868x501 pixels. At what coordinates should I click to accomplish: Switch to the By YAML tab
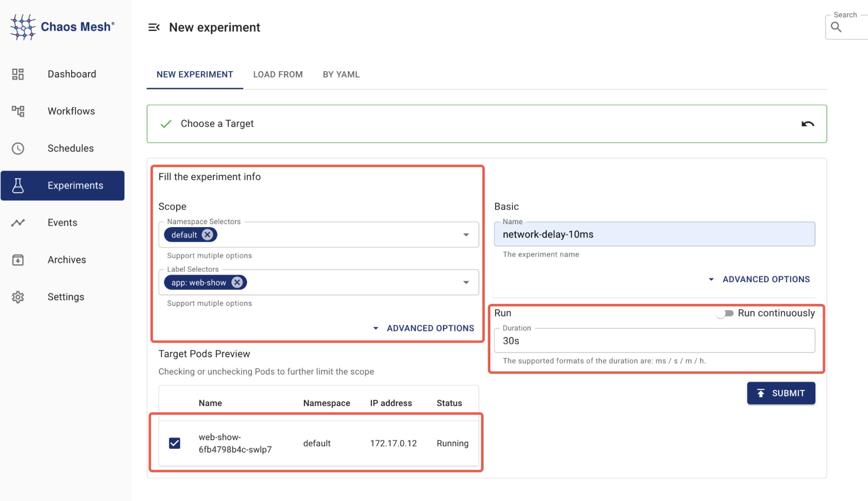[341, 75]
